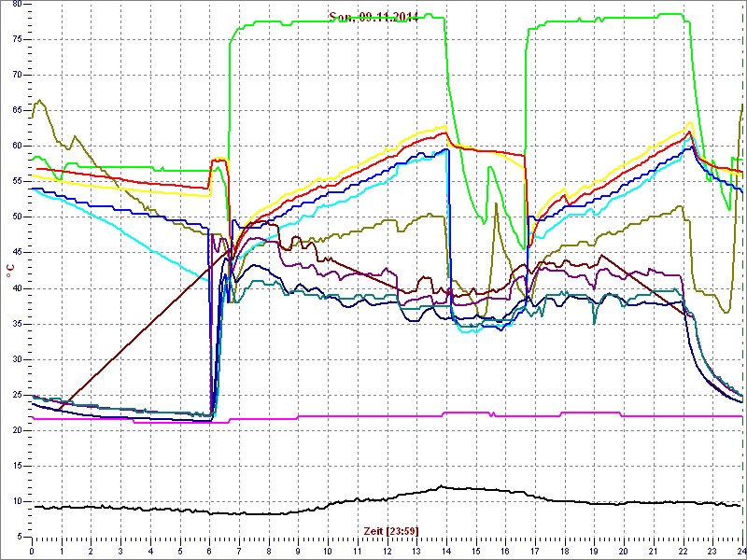Viewport: 747px width, 560px height.
Task: Click hour 18 on the time axis
Action: [x=564, y=551]
